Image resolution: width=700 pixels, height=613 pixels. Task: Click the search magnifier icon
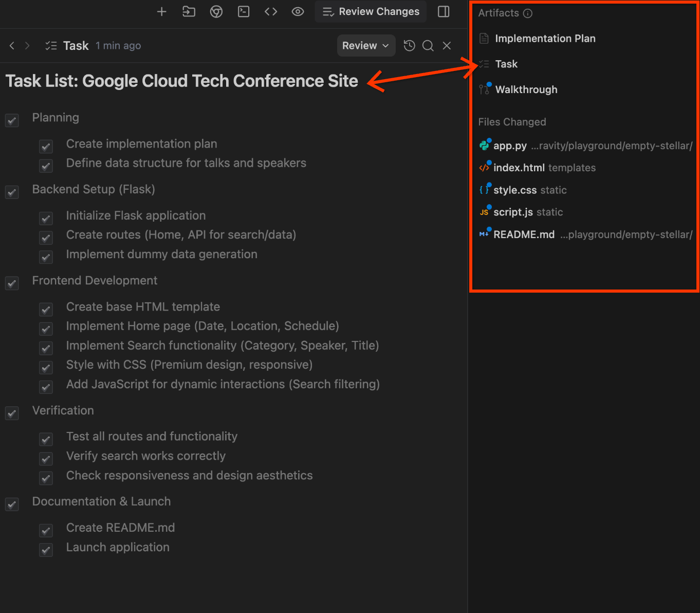coord(428,46)
